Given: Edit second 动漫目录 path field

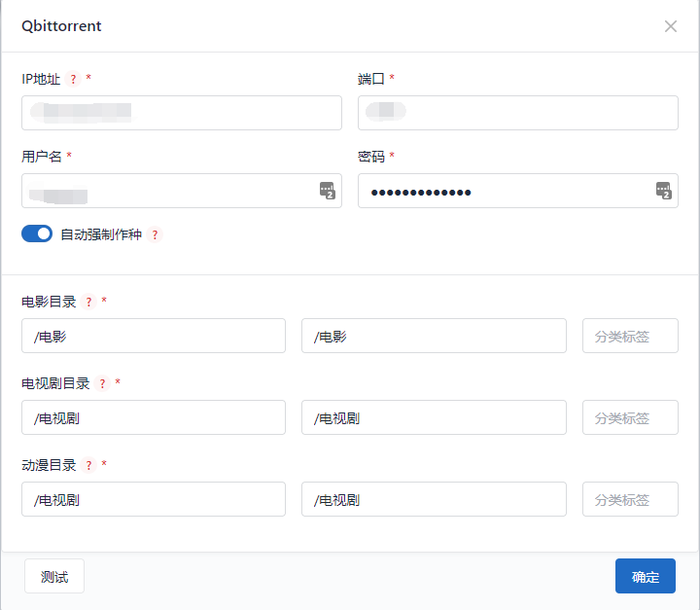Looking at the screenshot, I should pos(434,499).
